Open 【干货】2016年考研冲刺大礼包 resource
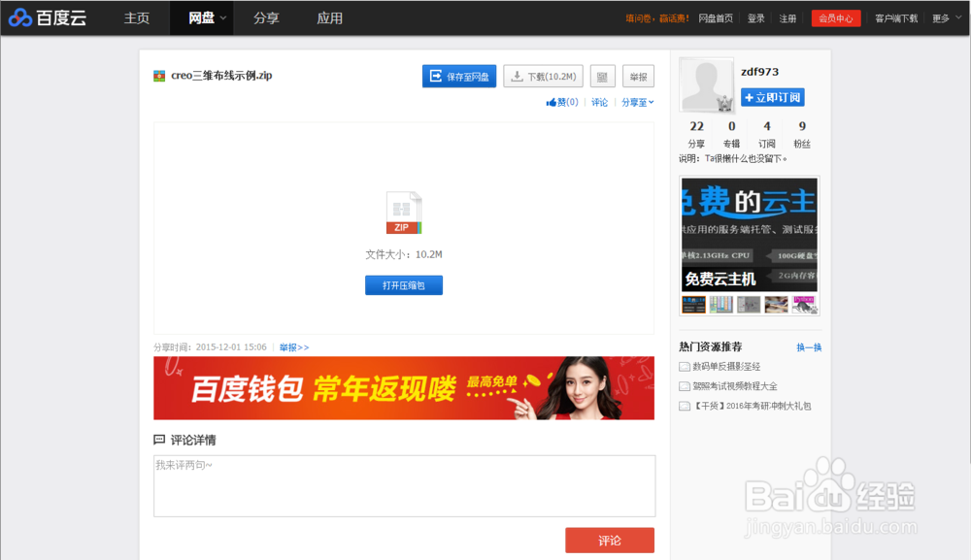Screen dimensions: 971x560 coord(752,406)
